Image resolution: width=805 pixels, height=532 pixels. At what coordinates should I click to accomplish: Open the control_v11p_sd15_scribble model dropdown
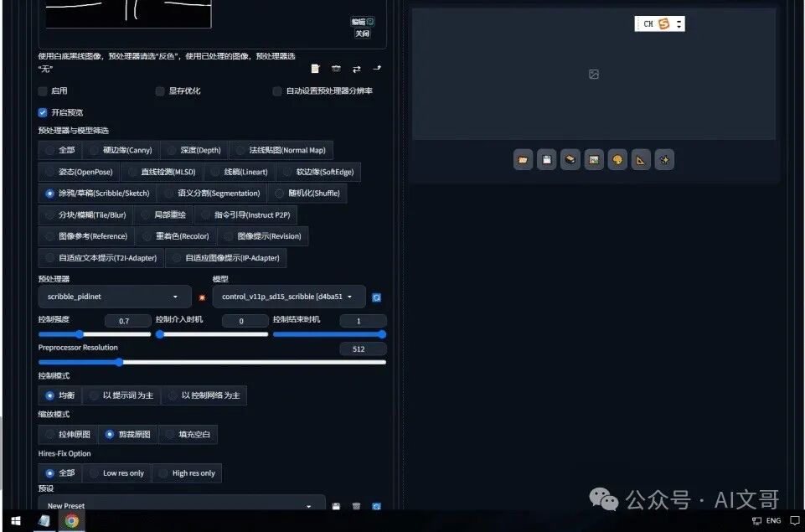click(288, 297)
